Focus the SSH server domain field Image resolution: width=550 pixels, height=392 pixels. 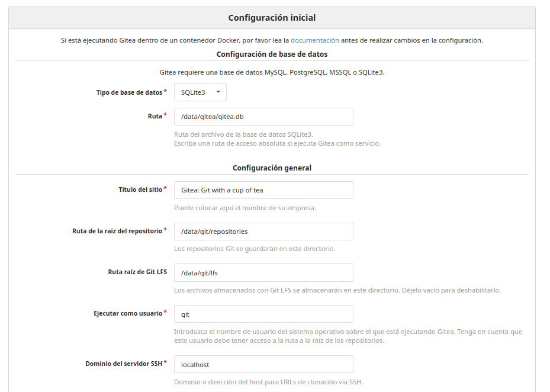[x=263, y=364]
